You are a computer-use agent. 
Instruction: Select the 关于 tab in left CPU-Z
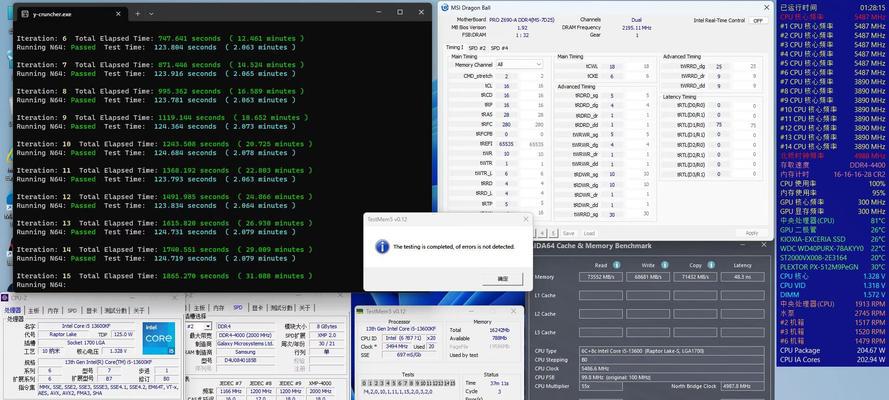click(x=139, y=310)
